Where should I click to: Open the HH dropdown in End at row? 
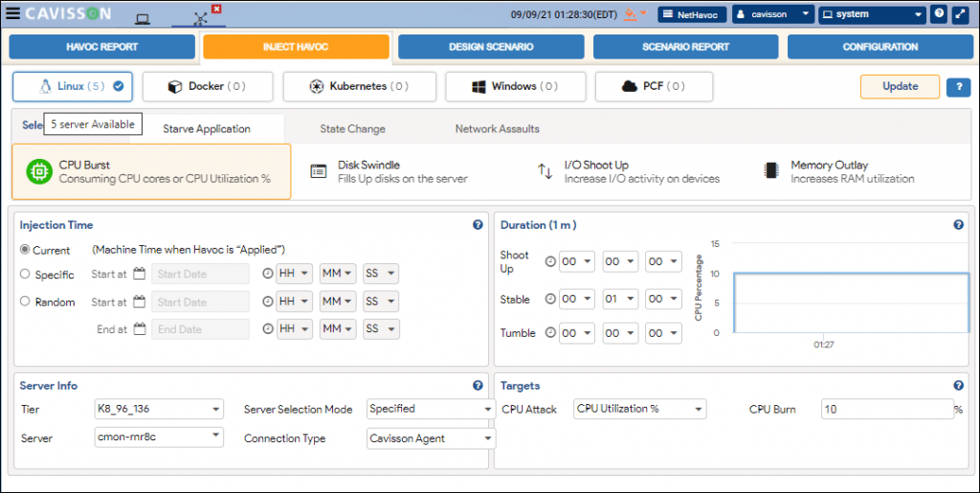pos(295,329)
